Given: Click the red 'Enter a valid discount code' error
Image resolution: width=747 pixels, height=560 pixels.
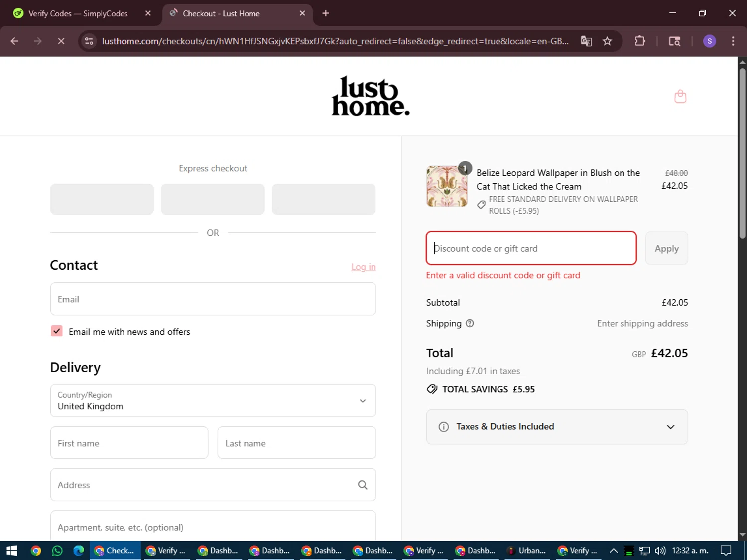Looking at the screenshot, I should point(503,275).
